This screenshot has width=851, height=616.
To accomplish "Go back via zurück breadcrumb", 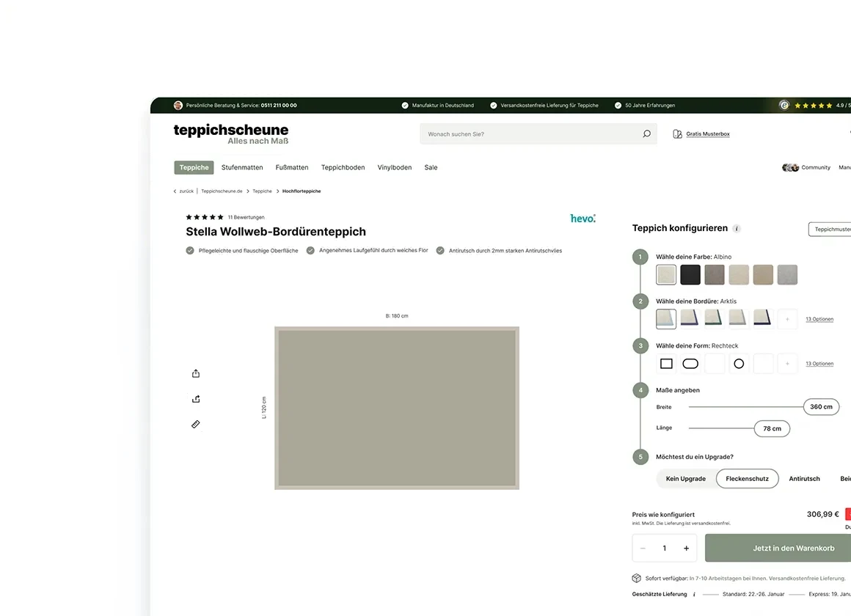I will 186,191.
